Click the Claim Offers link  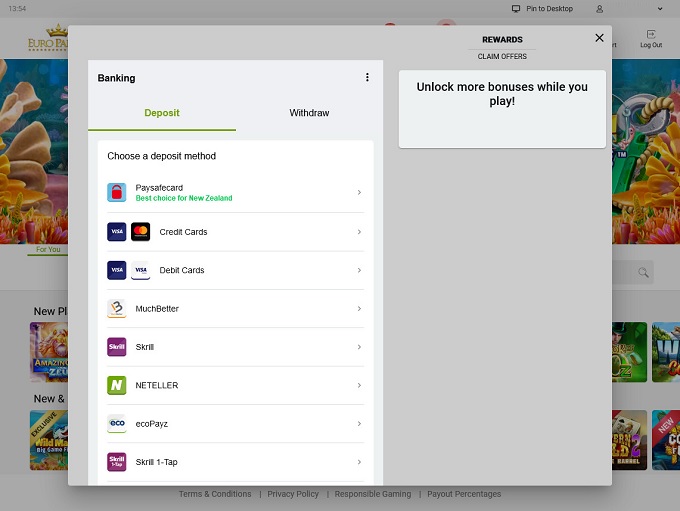coord(502,57)
